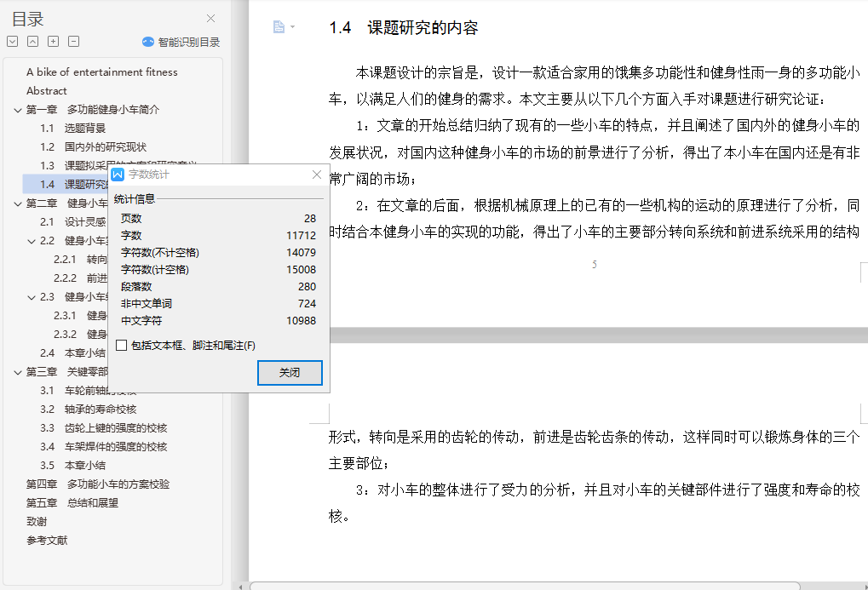Click page number 5 in page footer

tap(594, 265)
